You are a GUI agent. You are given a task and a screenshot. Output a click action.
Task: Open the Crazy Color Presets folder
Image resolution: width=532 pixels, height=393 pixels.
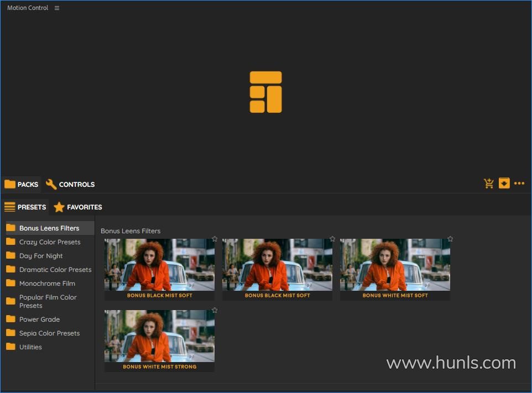pos(49,242)
